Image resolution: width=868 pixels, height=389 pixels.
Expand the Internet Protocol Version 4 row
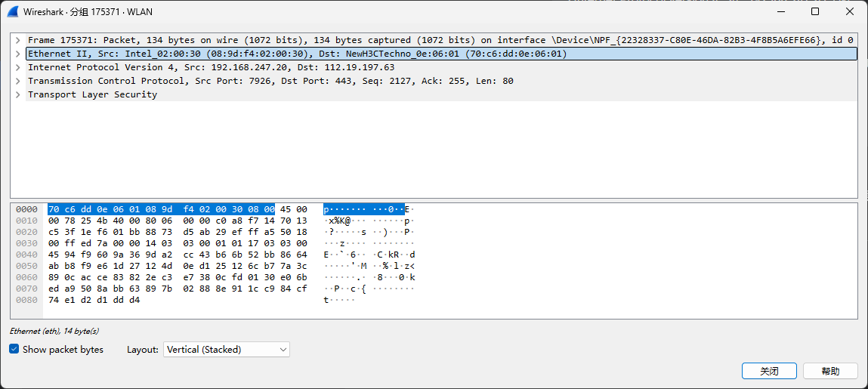(x=18, y=67)
